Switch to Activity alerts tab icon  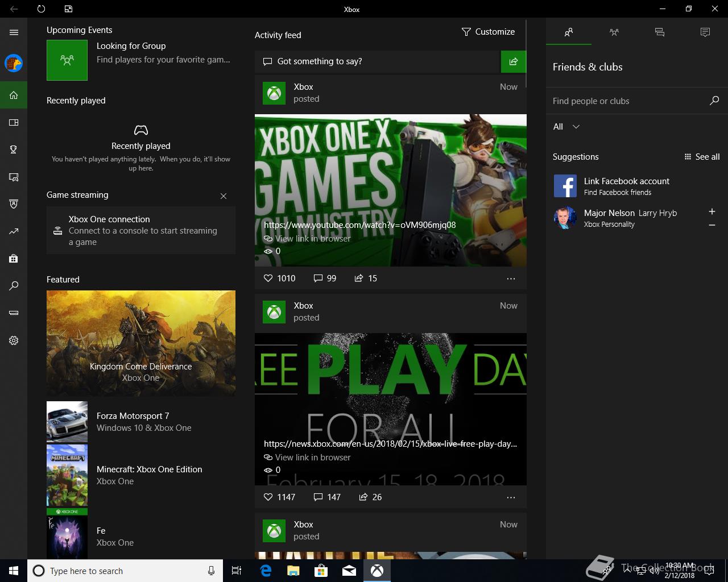point(705,32)
